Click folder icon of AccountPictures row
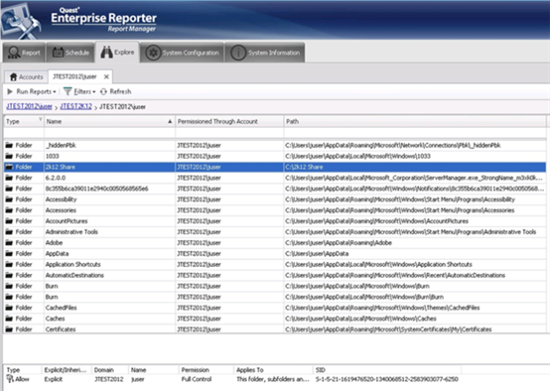Screen dimensions: 550x391 tap(9, 221)
